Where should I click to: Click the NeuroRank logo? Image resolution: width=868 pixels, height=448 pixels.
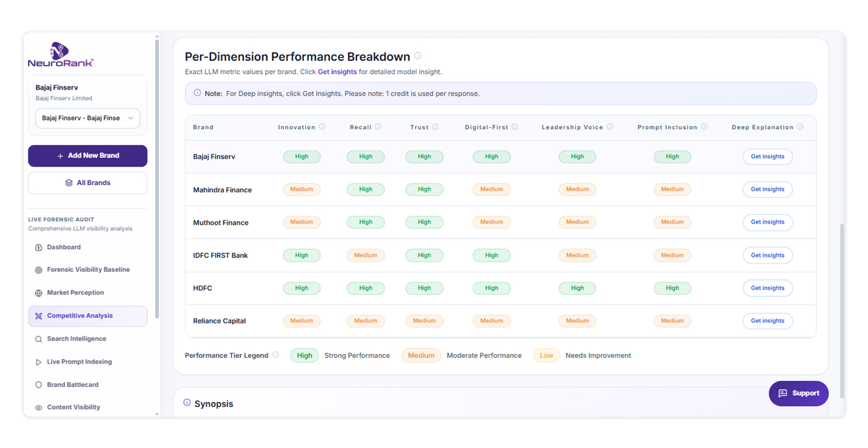tap(60, 55)
